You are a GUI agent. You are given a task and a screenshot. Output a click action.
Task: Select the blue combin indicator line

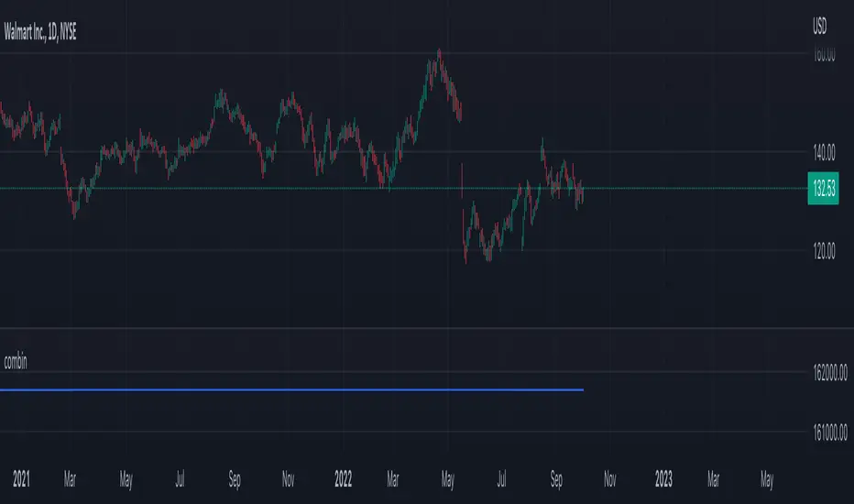point(275,390)
